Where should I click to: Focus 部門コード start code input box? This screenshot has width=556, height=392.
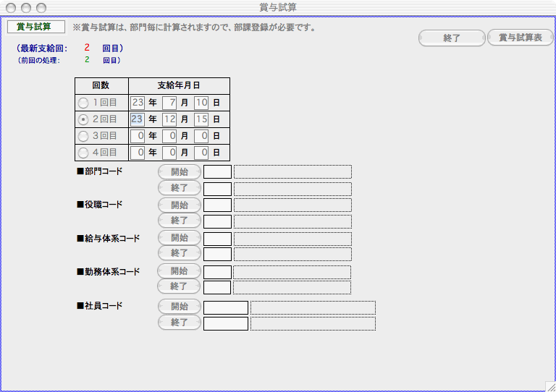tap(217, 172)
